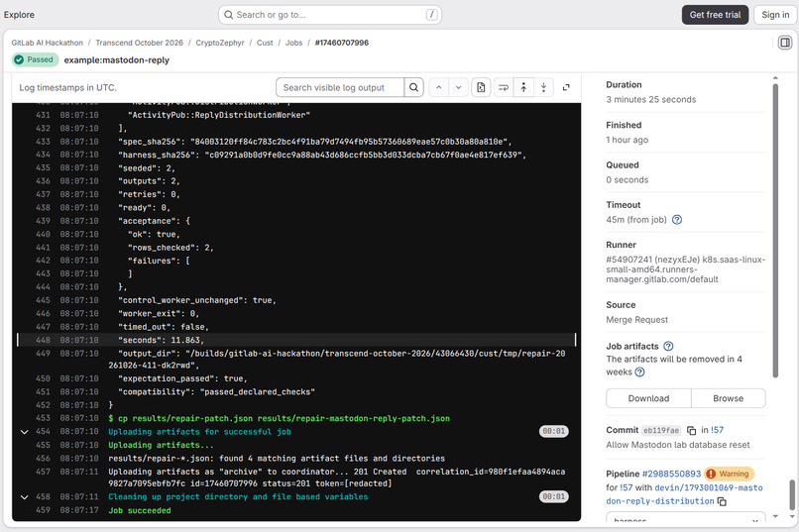Click log line number 453
Image resolution: width=799 pixels, height=532 pixels.
[43, 418]
